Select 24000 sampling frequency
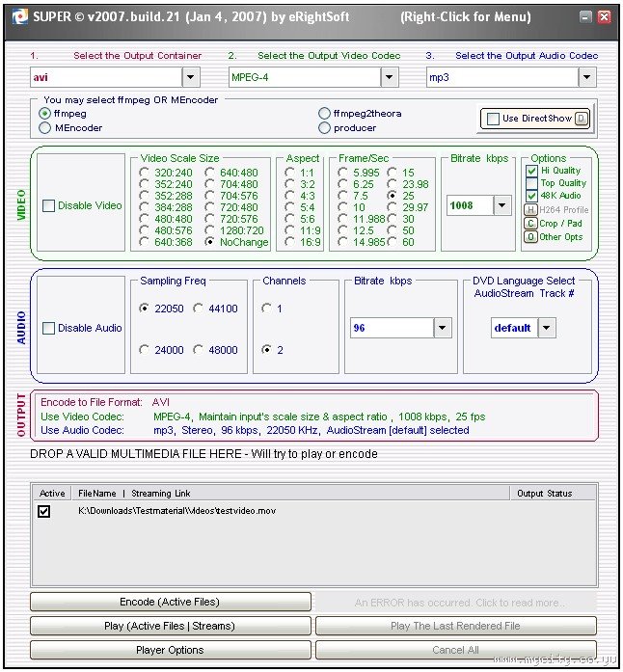623x672 pixels. pyautogui.click(x=144, y=350)
